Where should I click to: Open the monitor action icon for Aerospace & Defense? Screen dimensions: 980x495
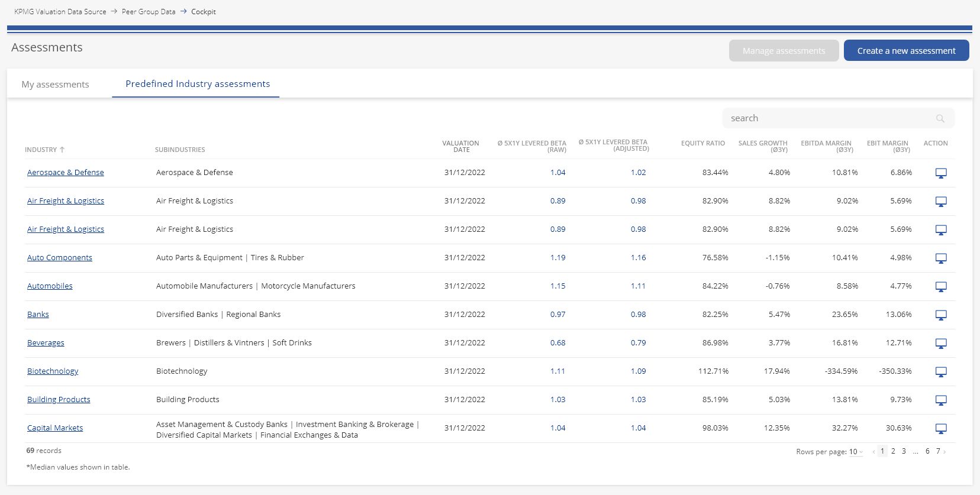940,173
